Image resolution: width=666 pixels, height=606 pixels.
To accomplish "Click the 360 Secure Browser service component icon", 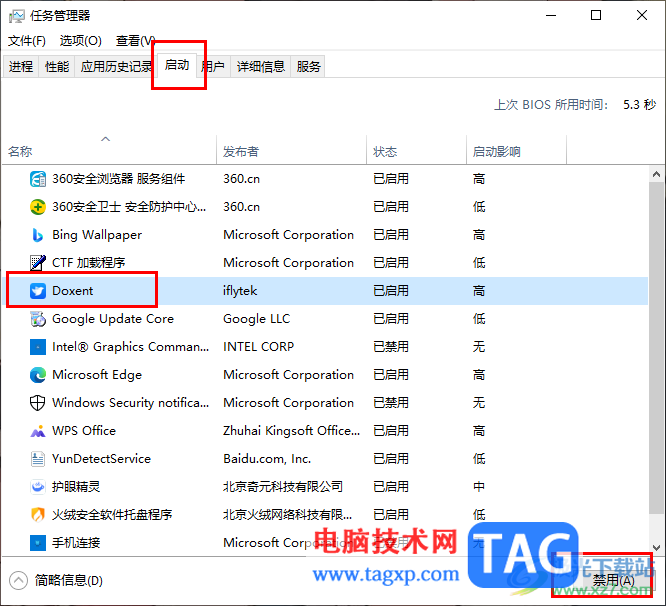I will click(x=38, y=179).
